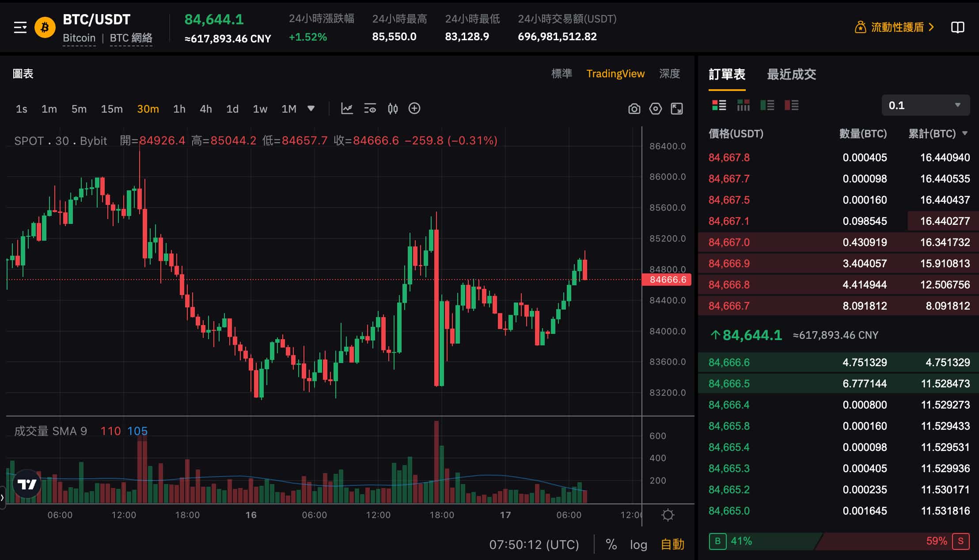
Task: Show only buy orders in the order book
Action: coord(767,105)
